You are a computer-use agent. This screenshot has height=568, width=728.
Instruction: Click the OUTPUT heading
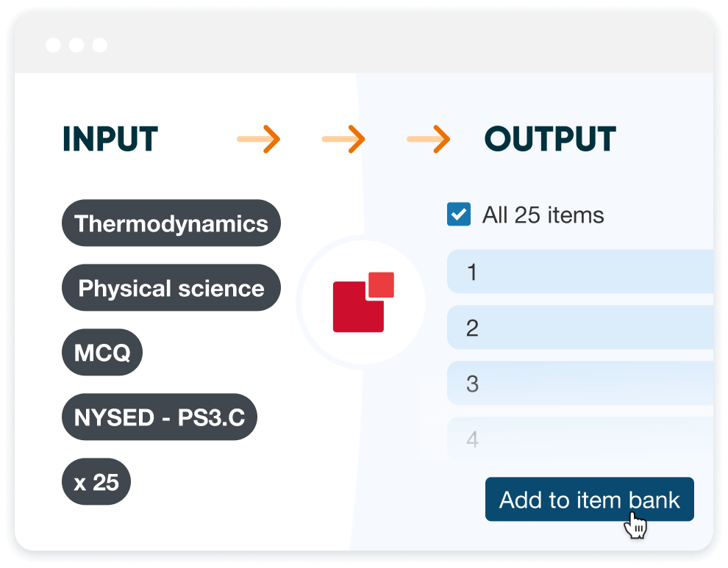(x=550, y=139)
